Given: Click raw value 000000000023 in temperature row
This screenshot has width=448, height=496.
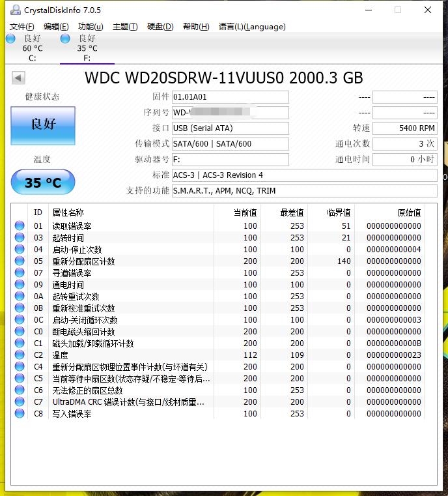Looking at the screenshot, I should 394,355.
